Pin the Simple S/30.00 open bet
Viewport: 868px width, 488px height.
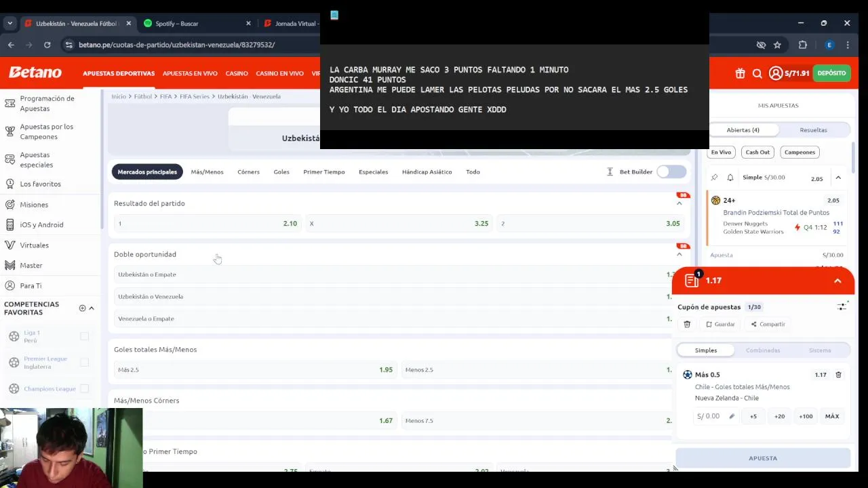click(714, 178)
